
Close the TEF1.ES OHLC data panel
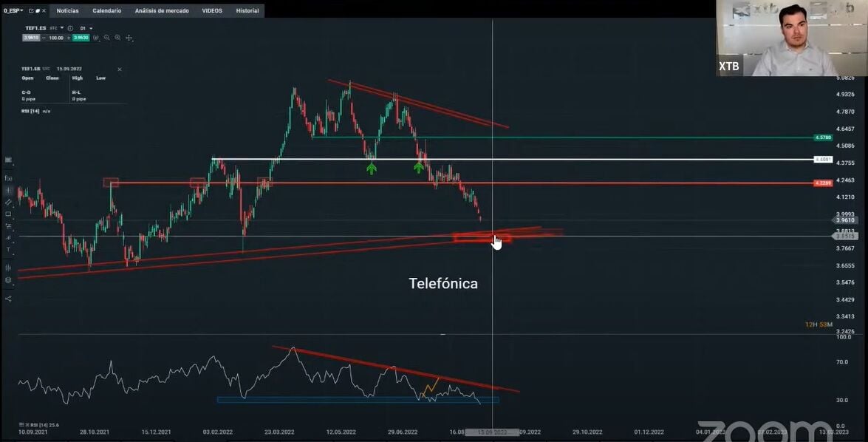[120, 69]
